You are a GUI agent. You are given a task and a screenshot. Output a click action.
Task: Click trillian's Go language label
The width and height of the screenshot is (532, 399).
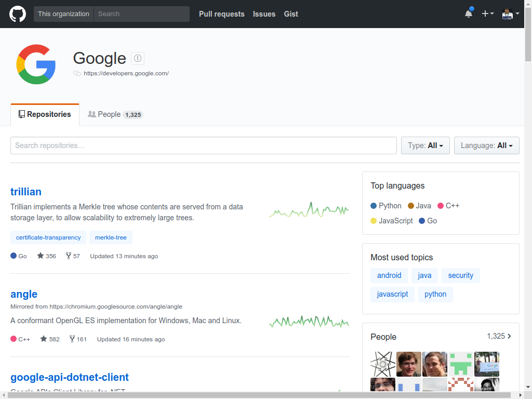19,256
